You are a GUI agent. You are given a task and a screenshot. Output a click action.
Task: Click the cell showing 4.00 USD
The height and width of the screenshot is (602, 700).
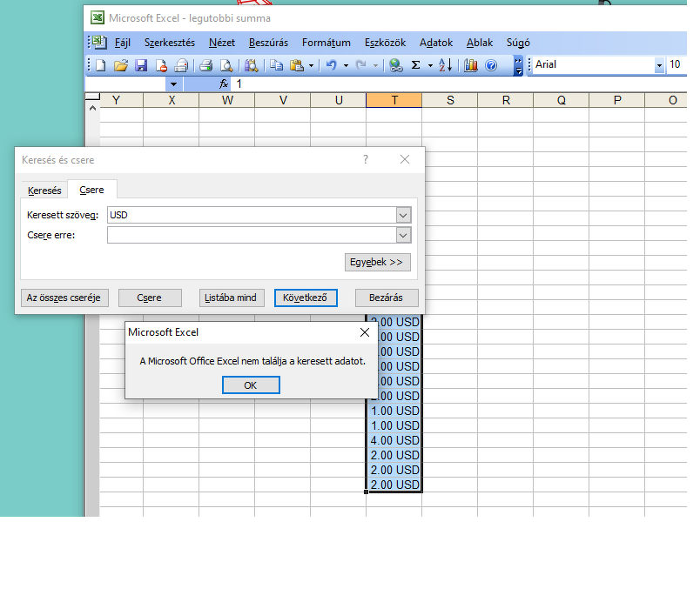click(x=394, y=440)
